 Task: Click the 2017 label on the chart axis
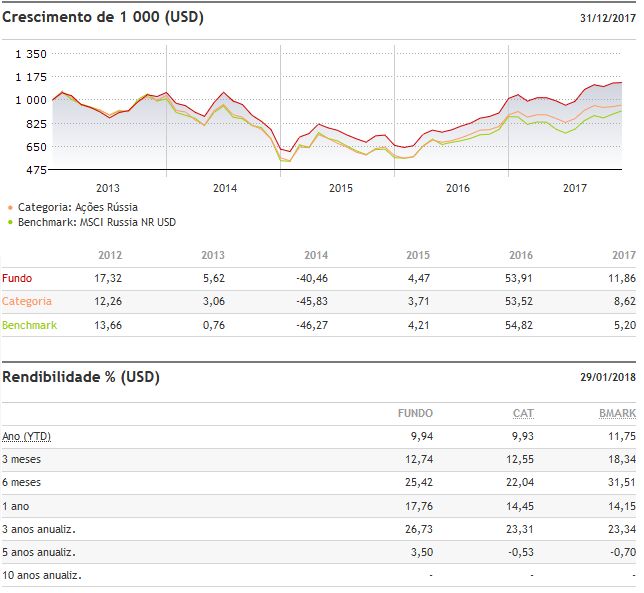click(574, 188)
